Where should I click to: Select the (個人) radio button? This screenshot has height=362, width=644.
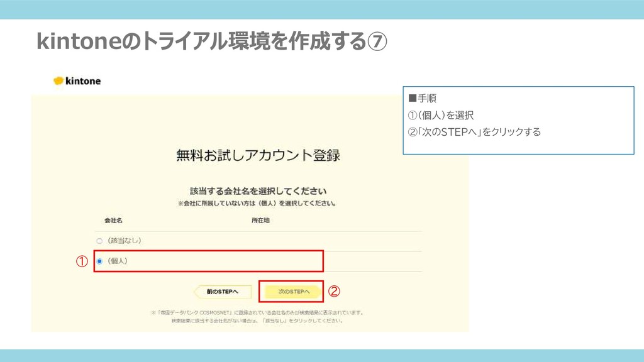[99, 261]
